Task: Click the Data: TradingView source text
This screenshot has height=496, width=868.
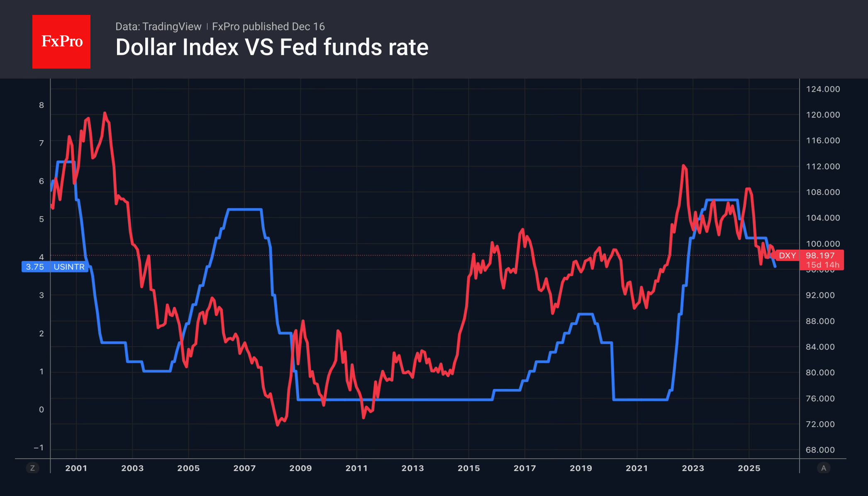Action: 158,27
